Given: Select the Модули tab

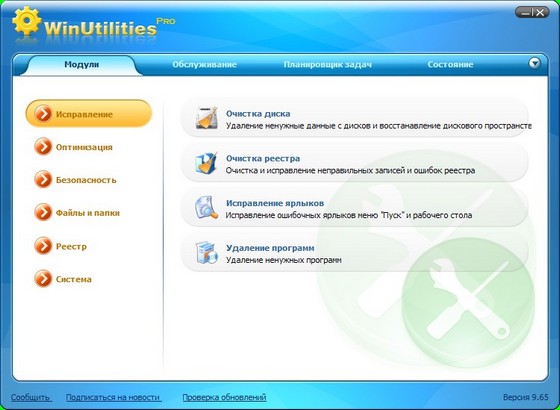Looking at the screenshot, I should 81,65.
